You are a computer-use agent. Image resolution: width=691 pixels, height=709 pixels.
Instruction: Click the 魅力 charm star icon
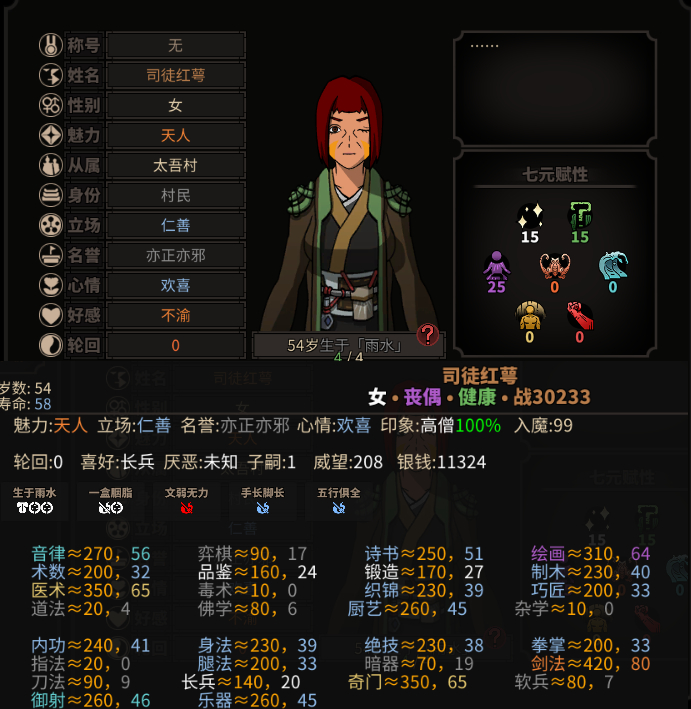click(51, 135)
